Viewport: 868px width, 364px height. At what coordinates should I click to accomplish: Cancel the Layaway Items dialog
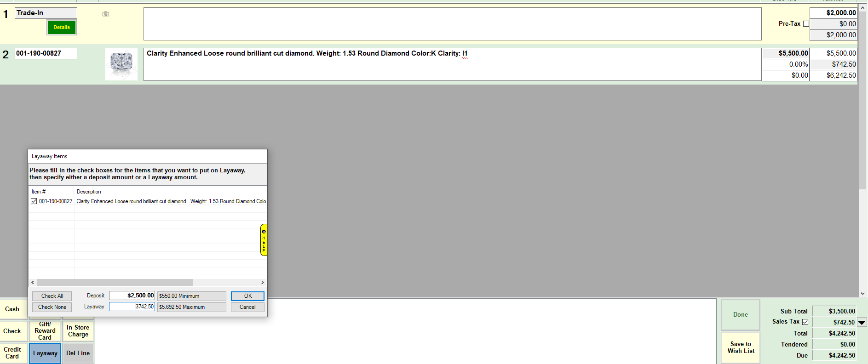pos(247,307)
